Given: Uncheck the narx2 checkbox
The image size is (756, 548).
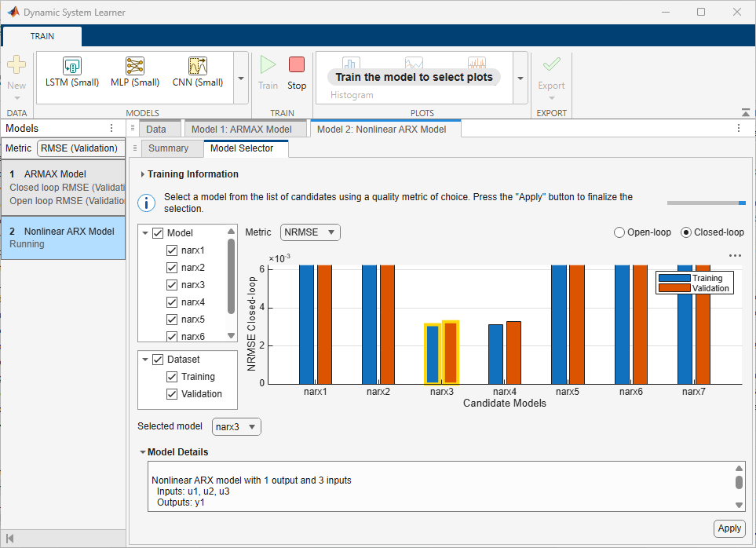Looking at the screenshot, I should 172,268.
